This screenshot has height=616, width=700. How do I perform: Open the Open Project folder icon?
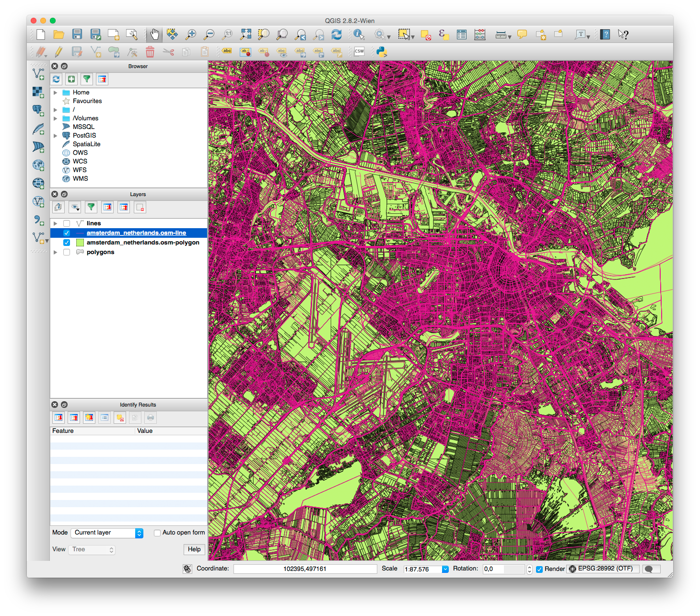coord(58,34)
